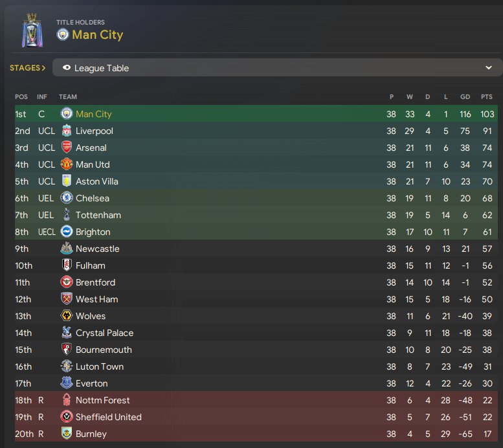Screen dimensions: 503x448
Task: Click the Newcastle club crest
Action: (67, 249)
